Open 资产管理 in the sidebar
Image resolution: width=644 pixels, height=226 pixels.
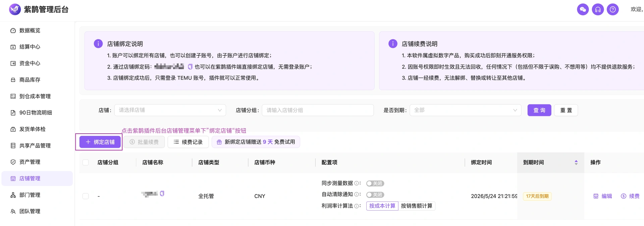[37, 162]
